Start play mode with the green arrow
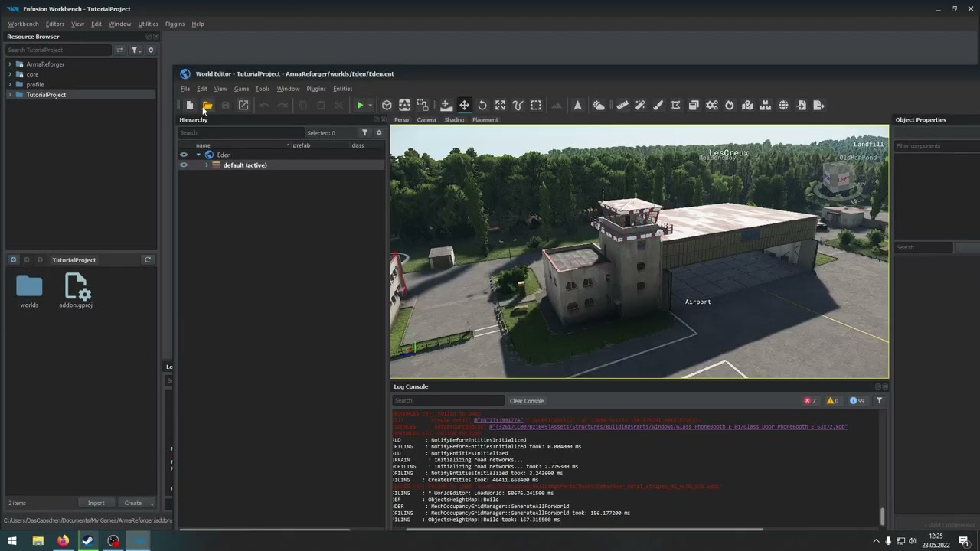The height and width of the screenshot is (551, 980). 360,106
